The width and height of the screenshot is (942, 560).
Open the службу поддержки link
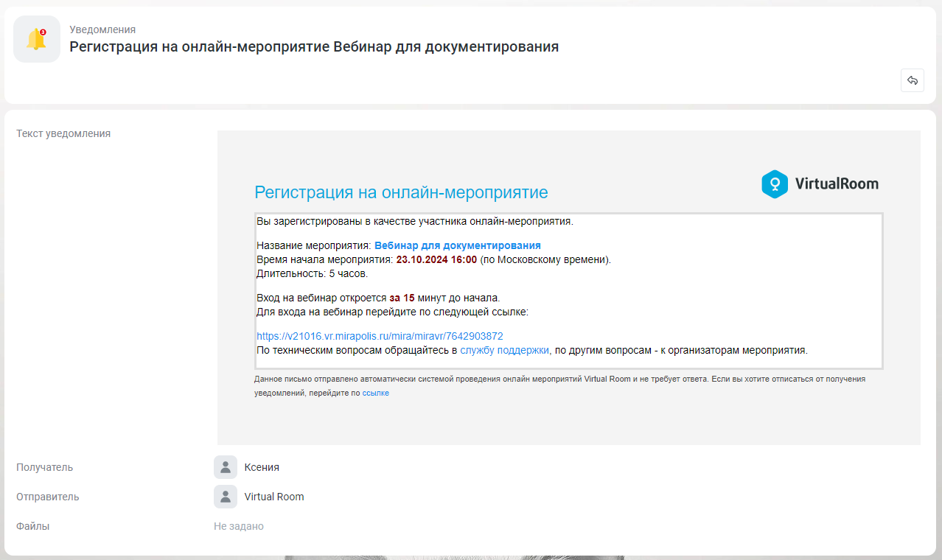tap(505, 350)
